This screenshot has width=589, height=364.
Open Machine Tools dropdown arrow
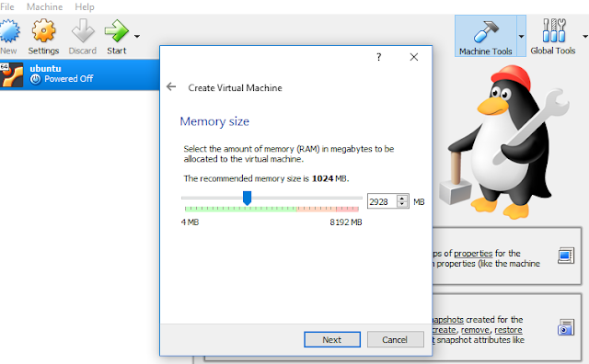[x=521, y=37]
